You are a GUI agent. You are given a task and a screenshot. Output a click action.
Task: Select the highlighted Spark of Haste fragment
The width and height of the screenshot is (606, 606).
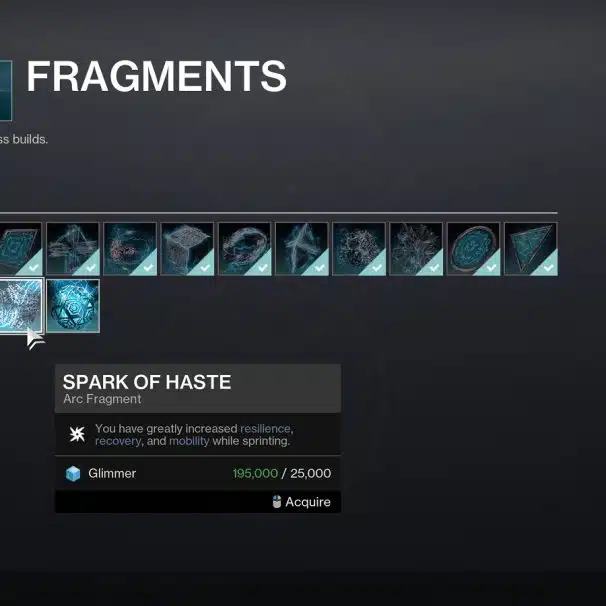point(20,306)
